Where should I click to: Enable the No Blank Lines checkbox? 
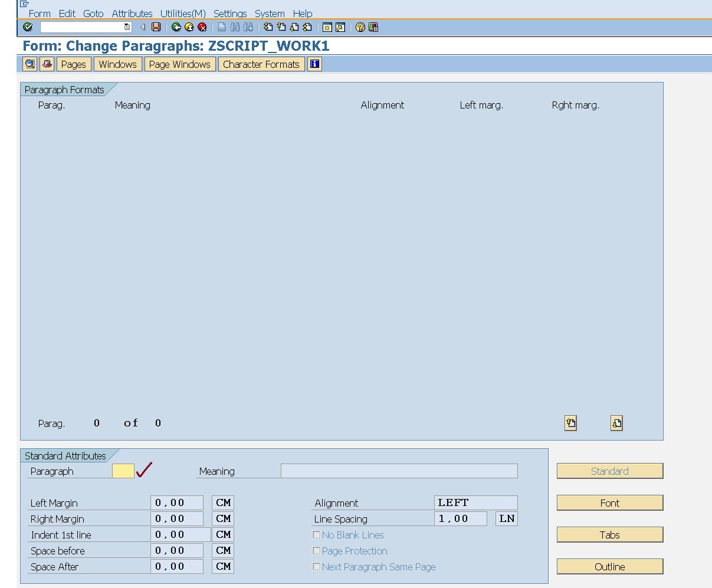click(317, 535)
